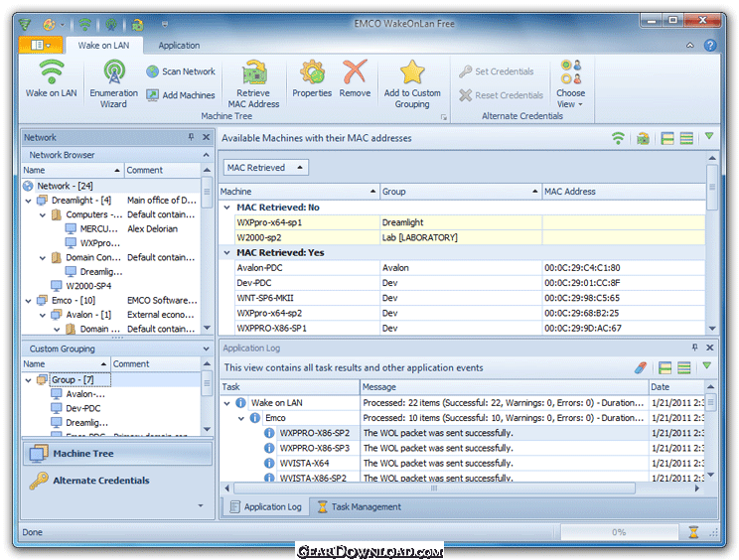Sort by the MAC Address column header
The height and width of the screenshot is (560, 739).
624,192
